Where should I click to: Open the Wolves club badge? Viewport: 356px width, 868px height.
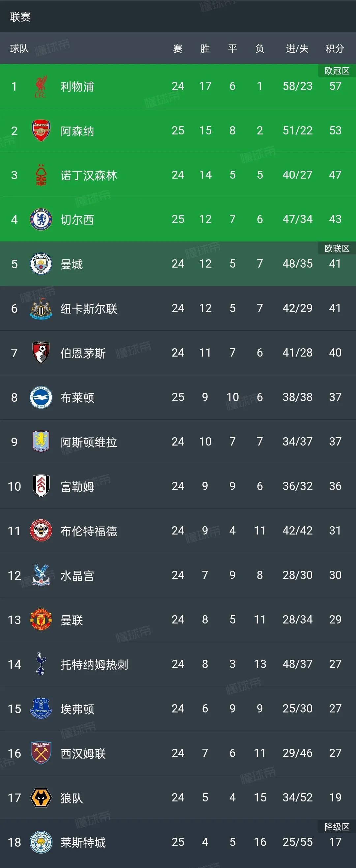41,797
